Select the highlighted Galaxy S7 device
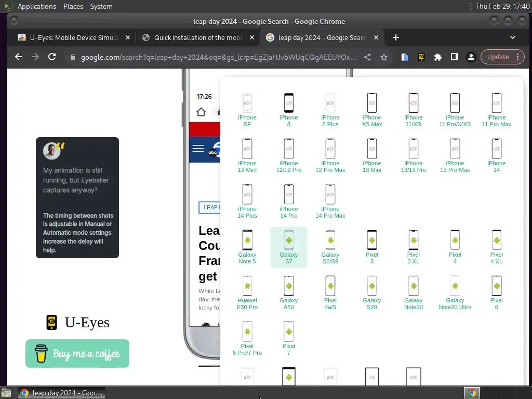The image size is (532, 399). pyautogui.click(x=288, y=247)
